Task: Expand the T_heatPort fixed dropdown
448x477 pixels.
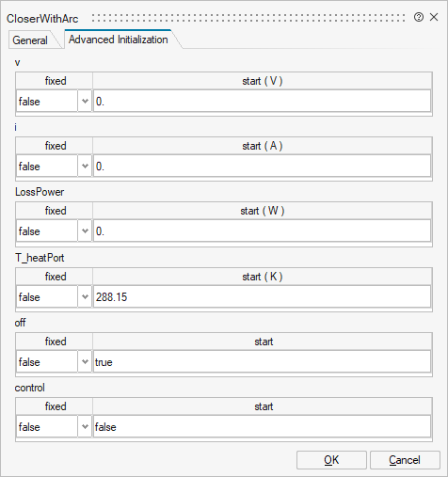Action: pos(85,296)
